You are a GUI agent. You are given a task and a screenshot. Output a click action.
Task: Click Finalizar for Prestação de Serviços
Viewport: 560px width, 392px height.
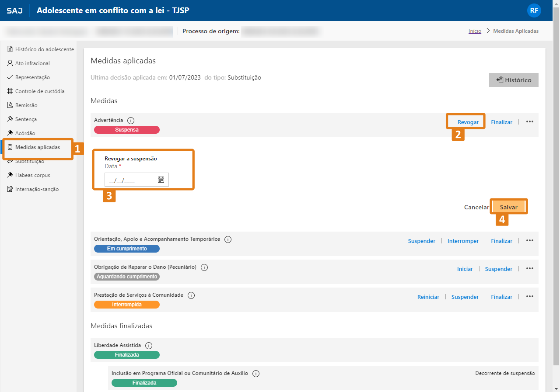tap(501, 297)
